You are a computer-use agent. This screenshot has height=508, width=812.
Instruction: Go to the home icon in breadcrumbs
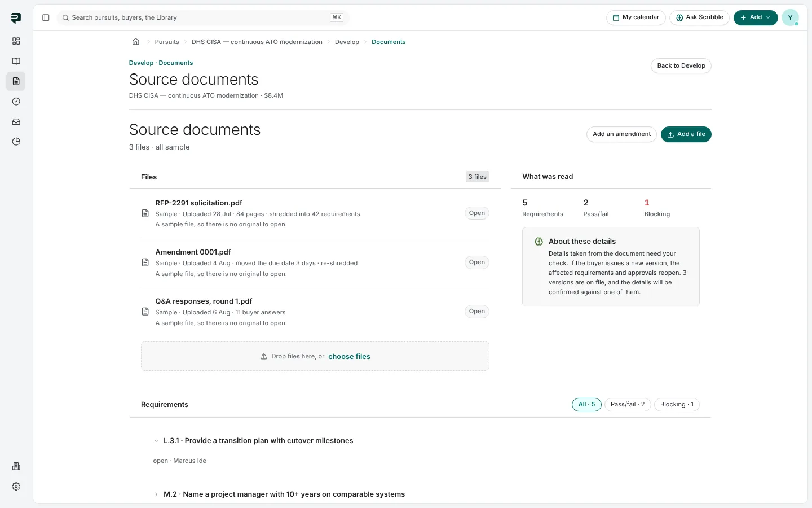click(136, 42)
